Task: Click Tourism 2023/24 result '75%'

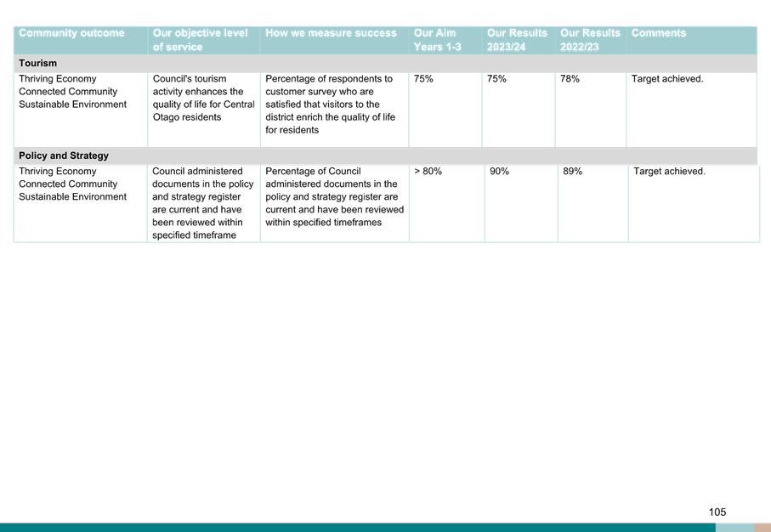Action: (496, 79)
